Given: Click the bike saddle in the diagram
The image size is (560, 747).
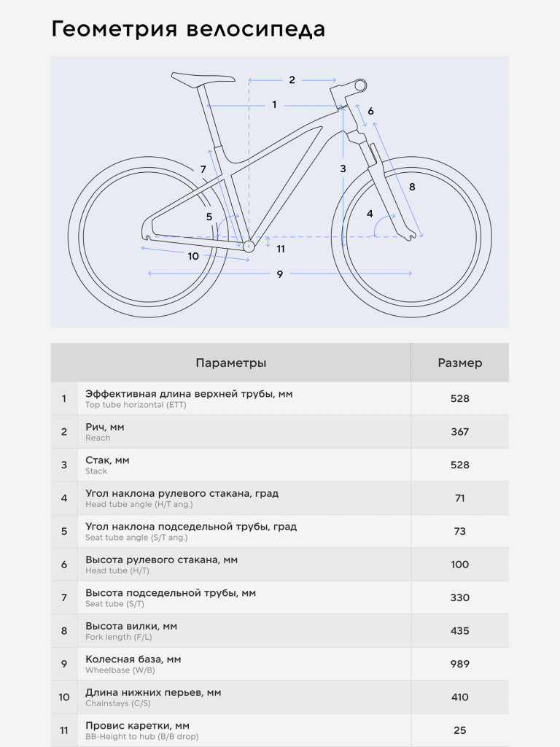Looking at the screenshot, I should 202,78.
